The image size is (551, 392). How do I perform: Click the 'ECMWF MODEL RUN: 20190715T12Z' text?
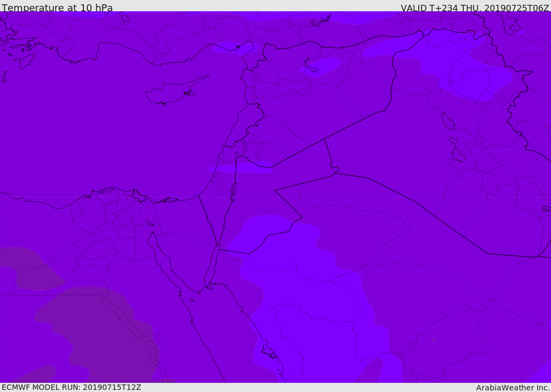coord(72,387)
